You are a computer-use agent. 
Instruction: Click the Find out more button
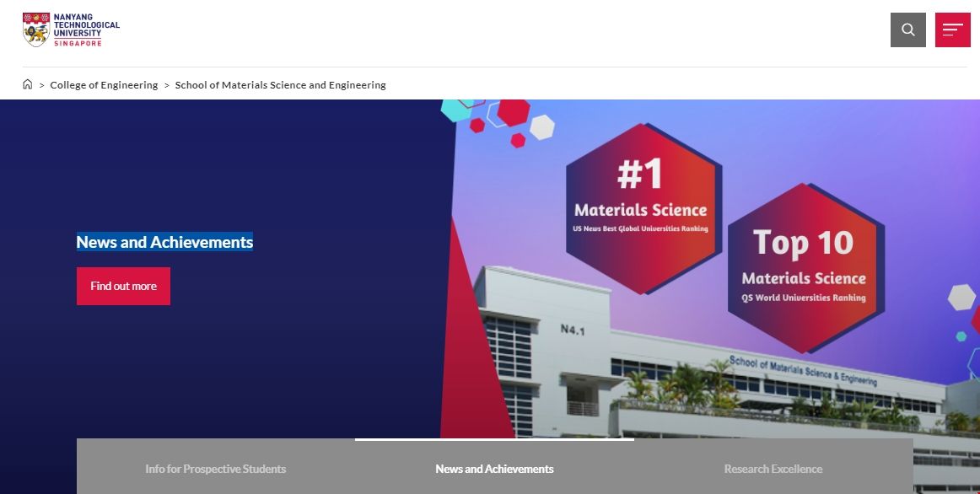pos(123,286)
